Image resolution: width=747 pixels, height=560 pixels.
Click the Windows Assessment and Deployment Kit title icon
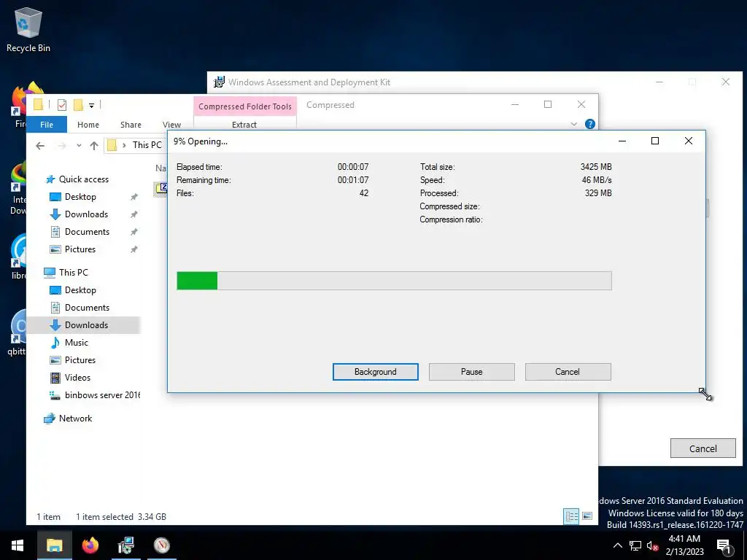(x=219, y=82)
